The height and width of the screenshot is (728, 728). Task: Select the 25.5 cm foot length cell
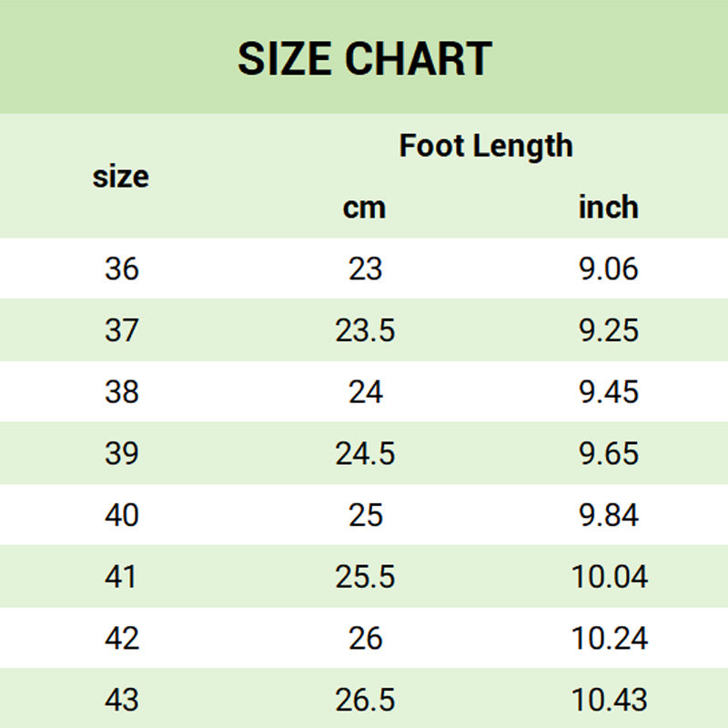[x=365, y=577]
